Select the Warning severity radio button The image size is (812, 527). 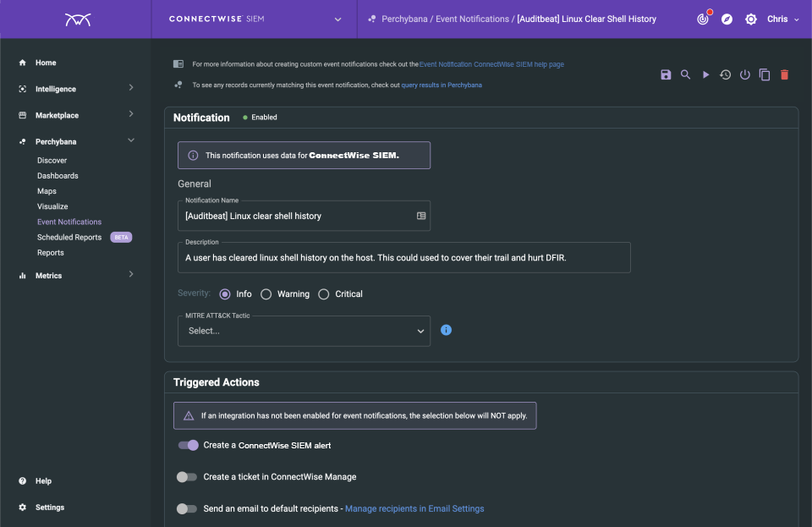[266, 294]
